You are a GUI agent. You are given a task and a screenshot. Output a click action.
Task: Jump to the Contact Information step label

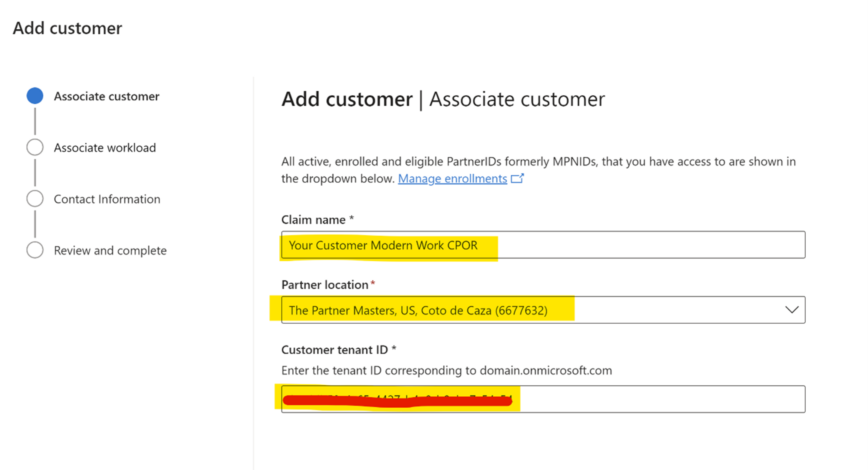tap(107, 199)
